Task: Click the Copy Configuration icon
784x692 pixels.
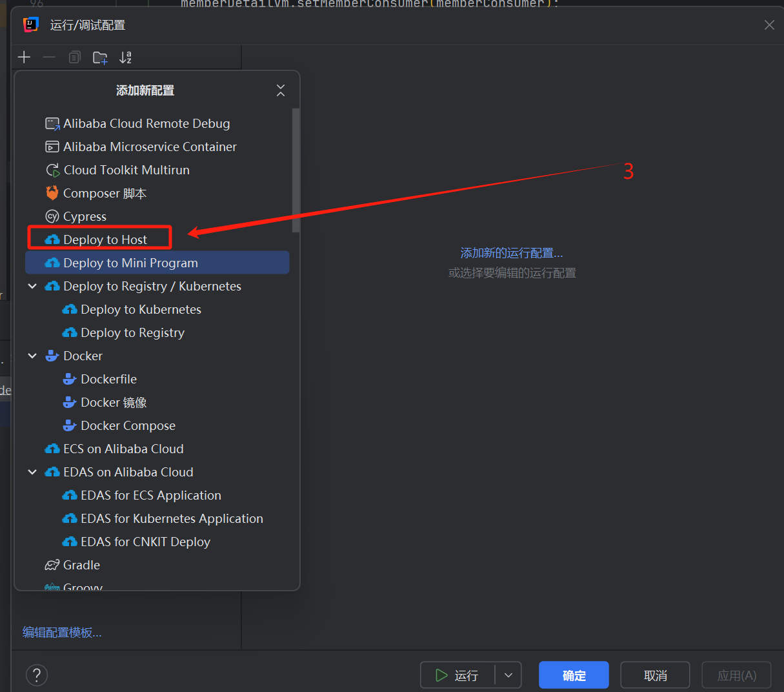Action: tap(75, 57)
